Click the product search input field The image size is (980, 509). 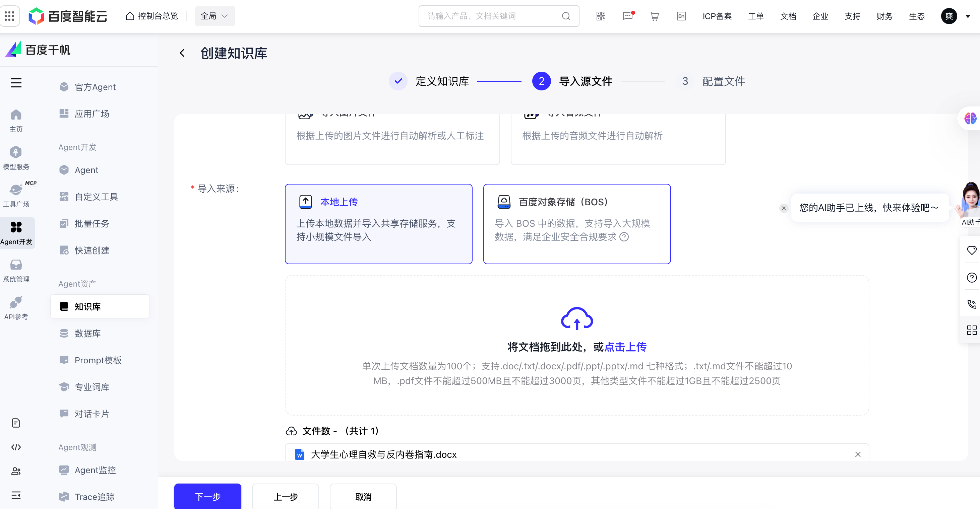[491, 16]
